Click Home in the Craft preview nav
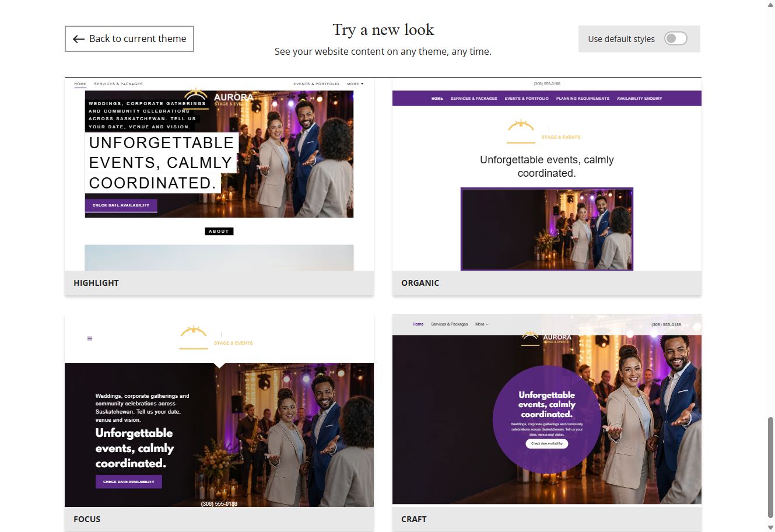 [418, 324]
